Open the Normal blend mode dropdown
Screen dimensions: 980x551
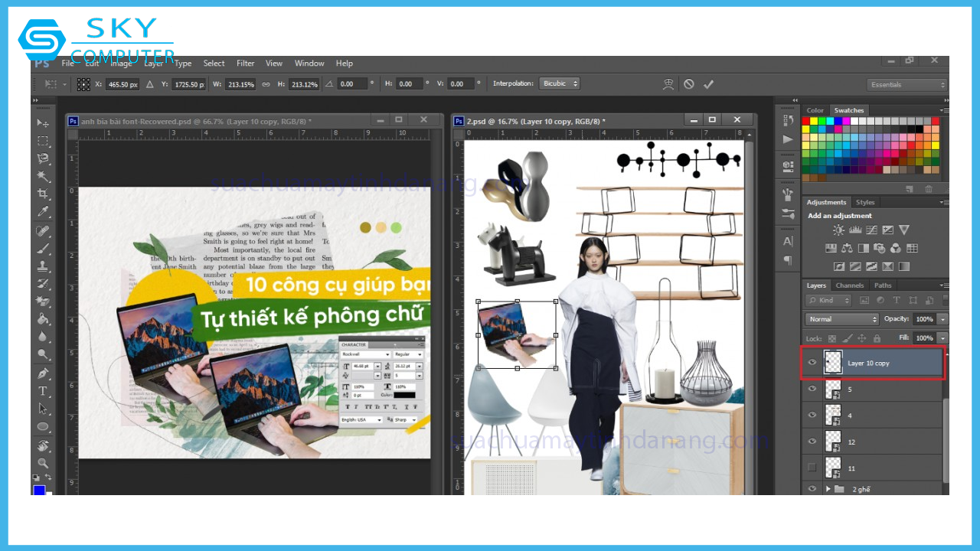pos(842,319)
